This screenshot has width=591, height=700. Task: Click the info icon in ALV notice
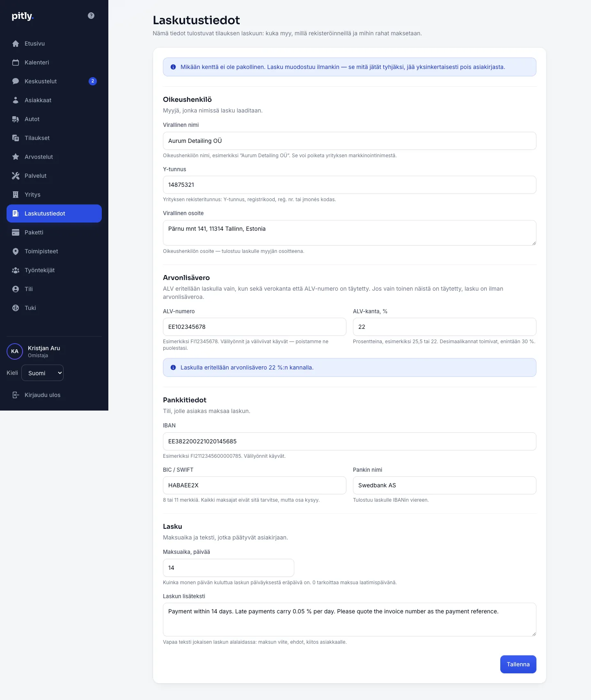click(173, 367)
